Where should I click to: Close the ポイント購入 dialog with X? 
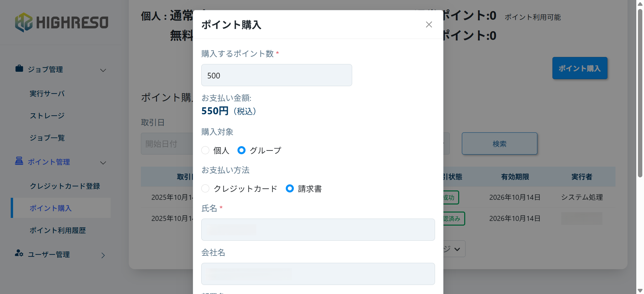429,24
